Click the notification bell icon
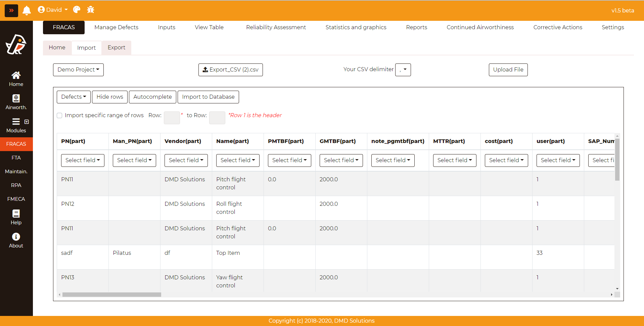 coord(27,10)
